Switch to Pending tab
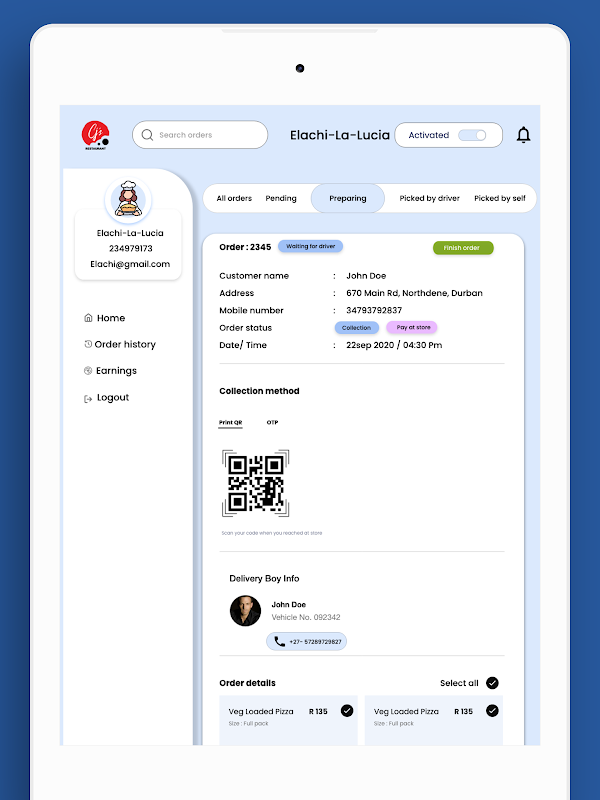Viewport: 600px width, 800px height. [x=281, y=198]
